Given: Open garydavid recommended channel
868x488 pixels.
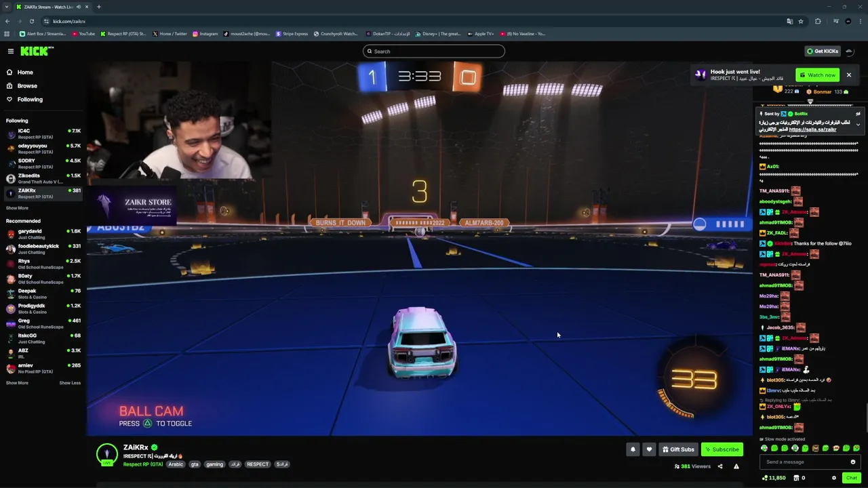Looking at the screenshot, I should click(x=42, y=234).
